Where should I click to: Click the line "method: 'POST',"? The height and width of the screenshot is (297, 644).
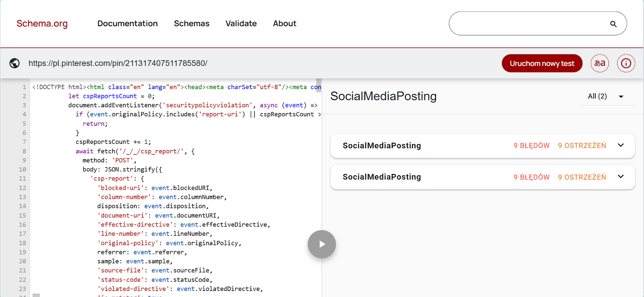point(109,160)
